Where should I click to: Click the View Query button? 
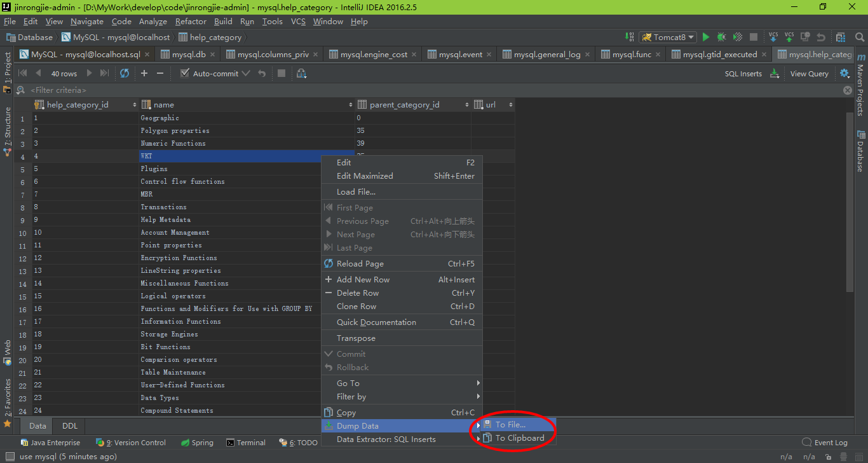pyautogui.click(x=809, y=74)
